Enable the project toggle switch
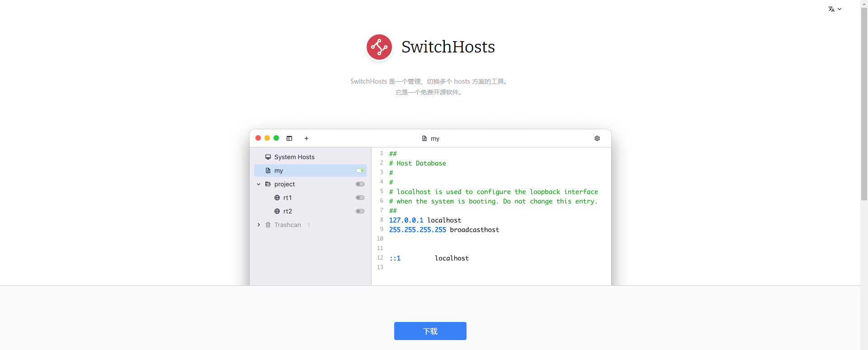Screen dimensions: 868x350 360,184
